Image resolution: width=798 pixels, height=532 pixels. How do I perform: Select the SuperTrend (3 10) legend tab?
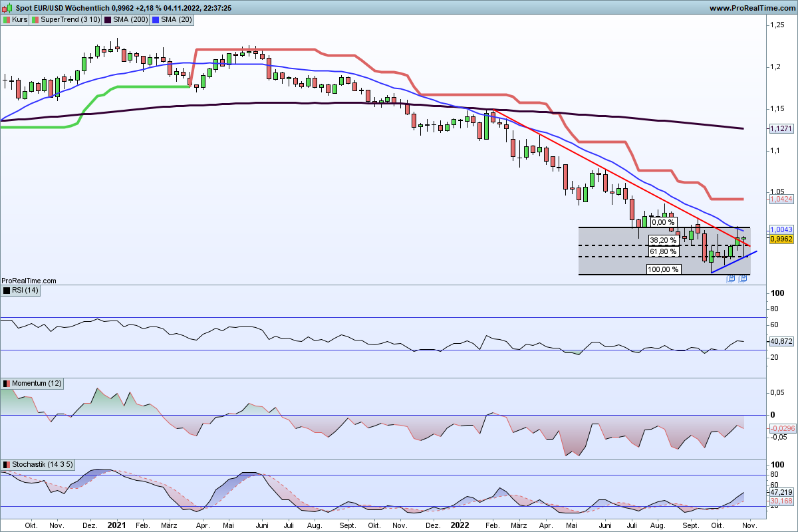coord(66,20)
